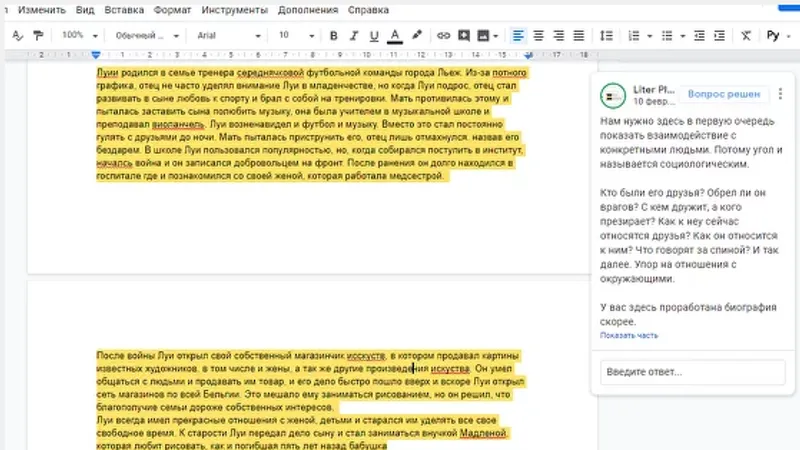The width and height of the screenshot is (800, 450).
Task: Click the Показать часть link
Action: 629,335
